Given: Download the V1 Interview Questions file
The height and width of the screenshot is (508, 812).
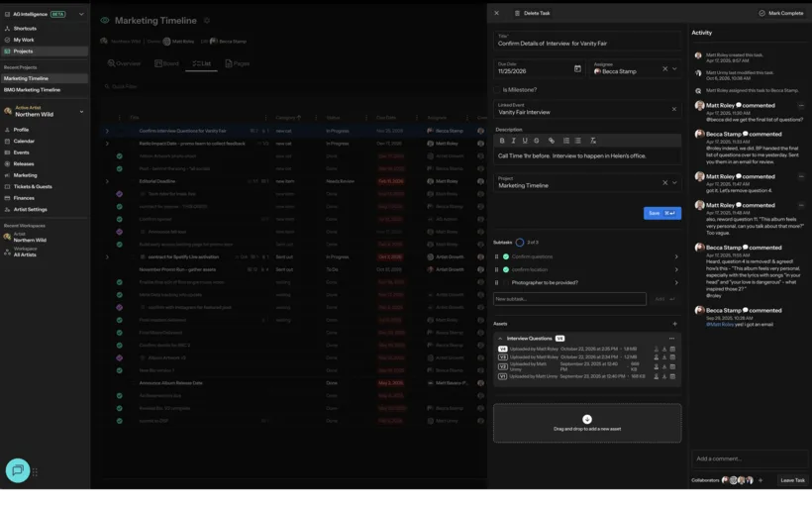Looking at the screenshot, I should click(x=664, y=376).
